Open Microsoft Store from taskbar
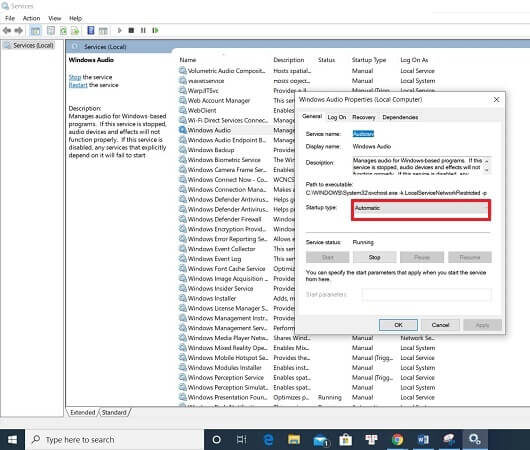530x450 pixels. pos(345,440)
